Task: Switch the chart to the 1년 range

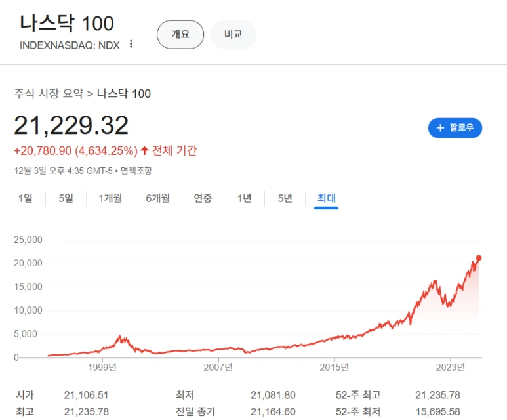Action: 244,198
